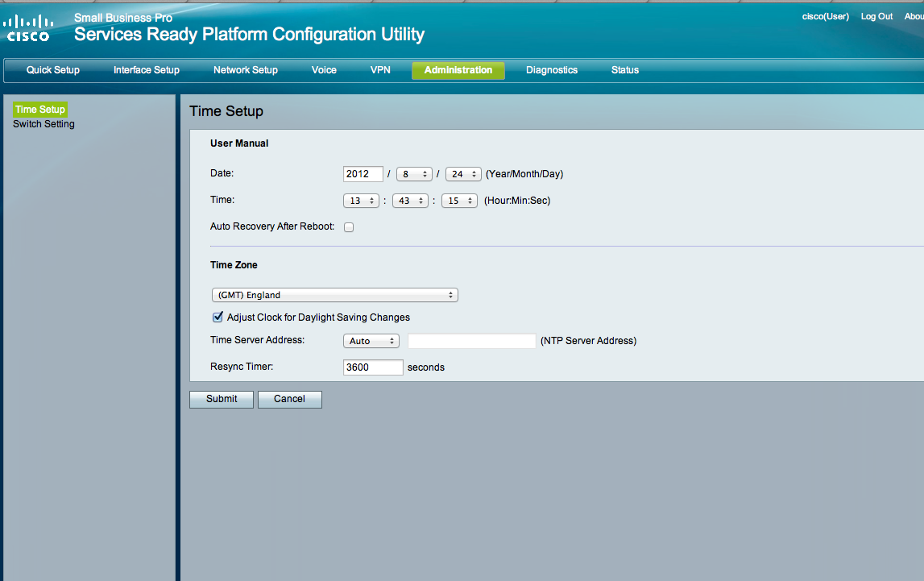Click the "(NTP Server Address)" hint text

[589, 341]
